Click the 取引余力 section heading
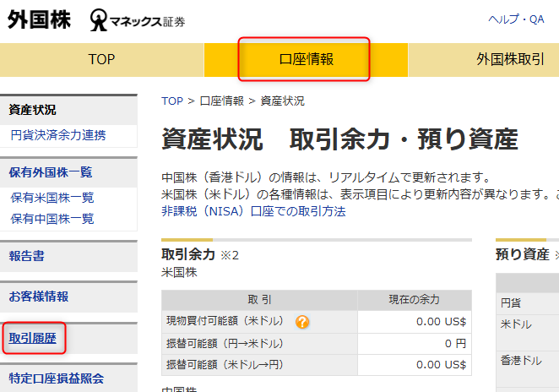 (188, 254)
